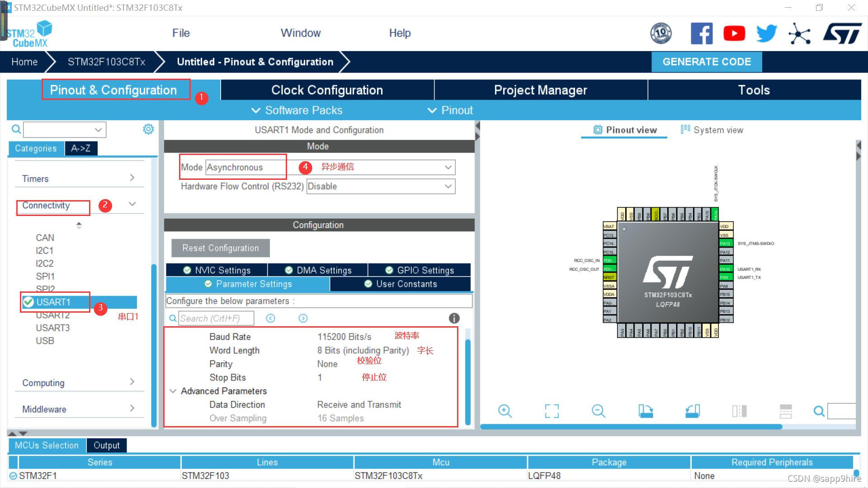Click the parameter info icon
The image size is (868, 488).
[x=454, y=318]
